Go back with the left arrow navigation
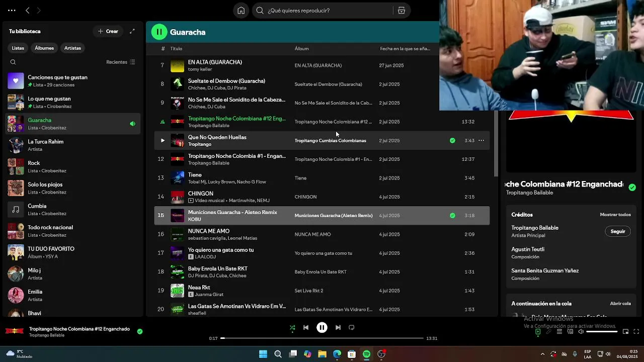644x362 pixels. click(28, 11)
